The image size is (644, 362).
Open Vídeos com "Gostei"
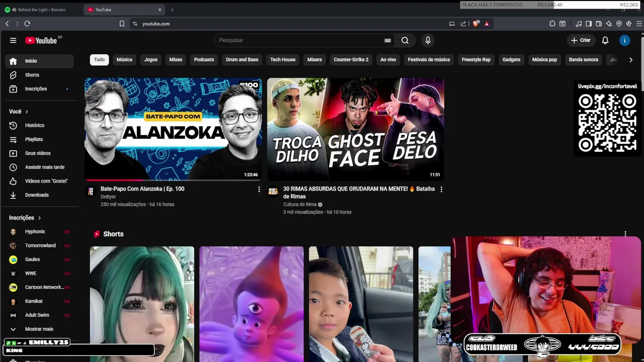(x=39, y=181)
